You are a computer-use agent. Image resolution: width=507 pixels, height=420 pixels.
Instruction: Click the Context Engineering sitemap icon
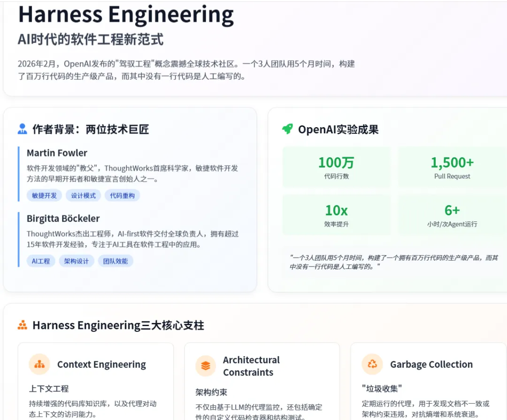(39, 364)
